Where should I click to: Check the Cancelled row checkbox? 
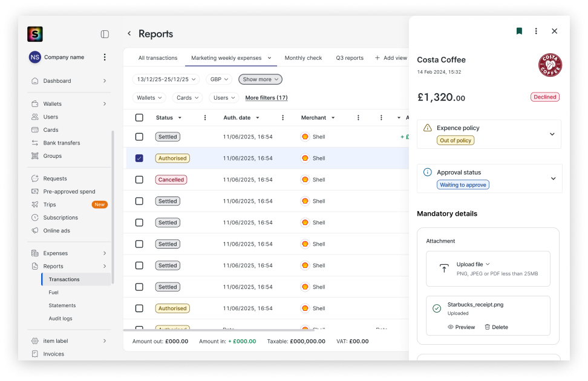(x=139, y=180)
